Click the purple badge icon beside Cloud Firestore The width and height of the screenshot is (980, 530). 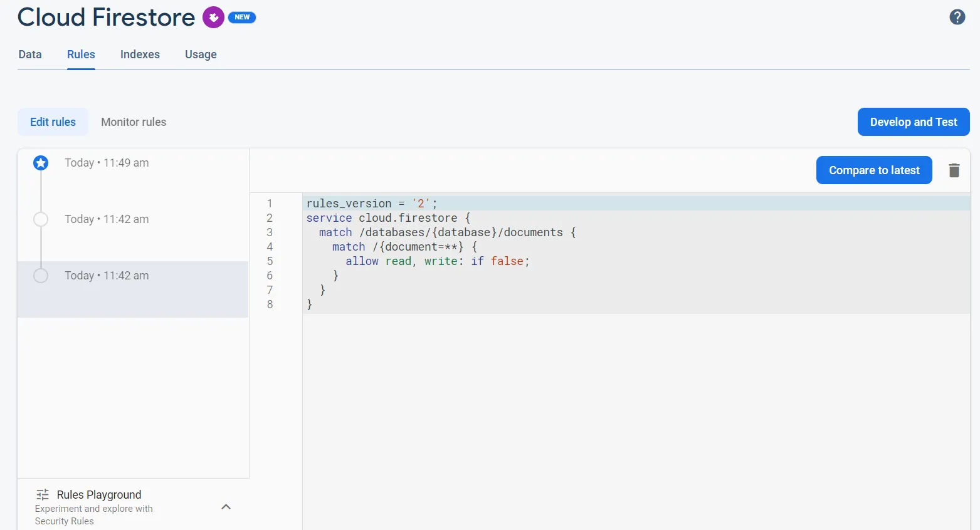click(213, 17)
